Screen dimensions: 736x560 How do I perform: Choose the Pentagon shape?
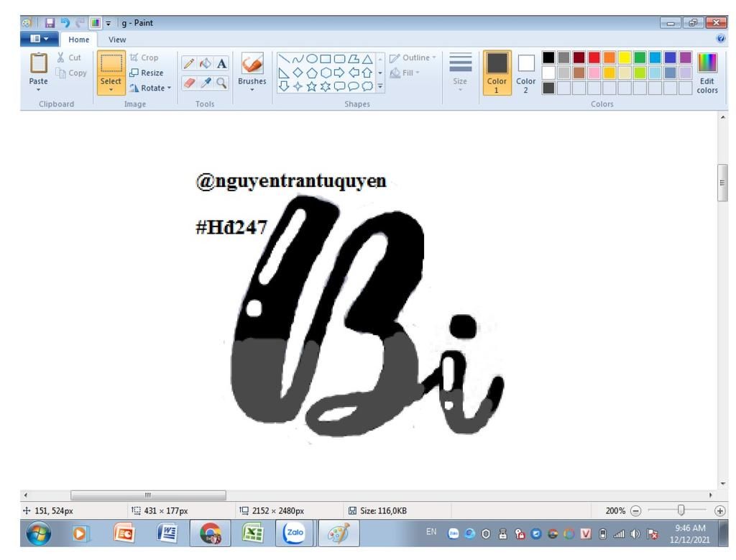[312, 73]
